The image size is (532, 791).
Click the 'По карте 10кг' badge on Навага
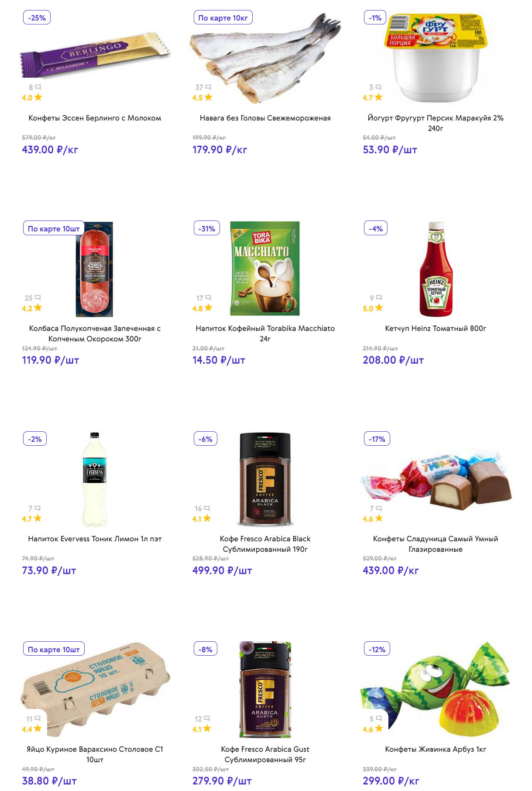tap(223, 18)
